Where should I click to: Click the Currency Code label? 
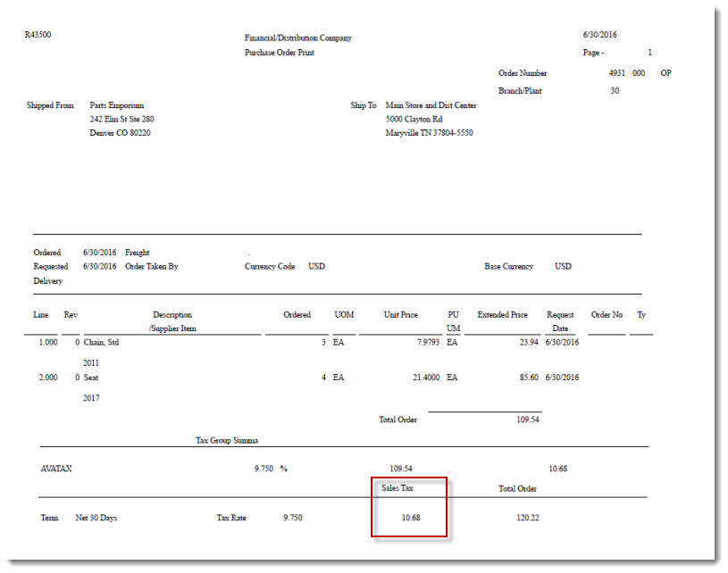click(269, 267)
